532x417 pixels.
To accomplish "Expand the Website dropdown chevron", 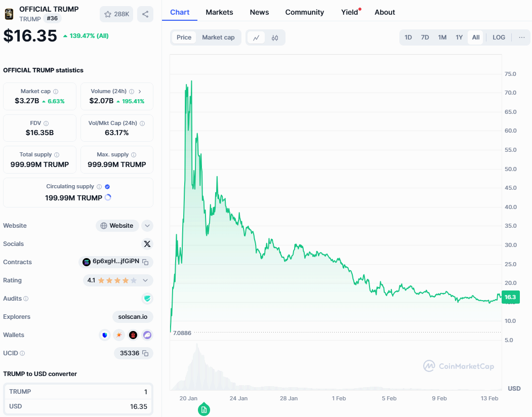I will (147, 226).
